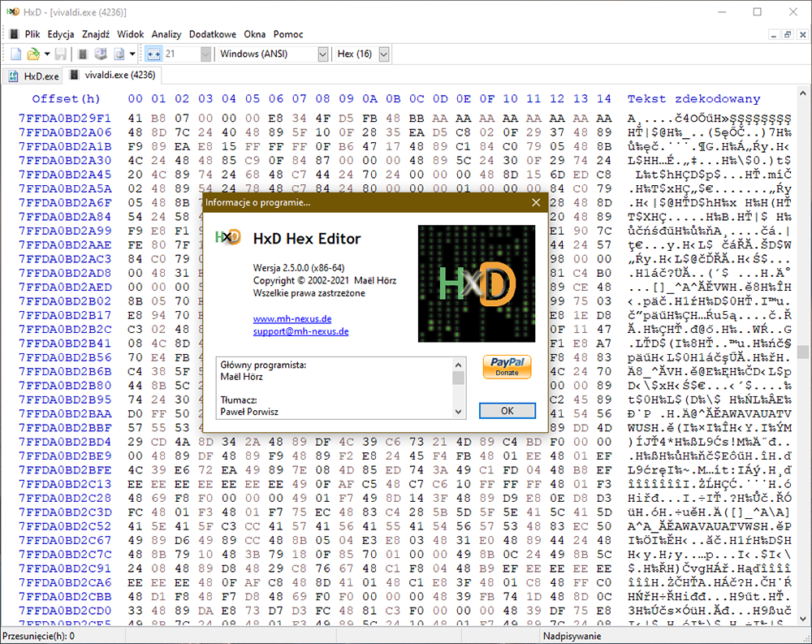Image resolution: width=812 pixels, height=644 pixels.
Task: Click offset row 7FFDA0BD2CD0
Action: click(x=65, y=611)
